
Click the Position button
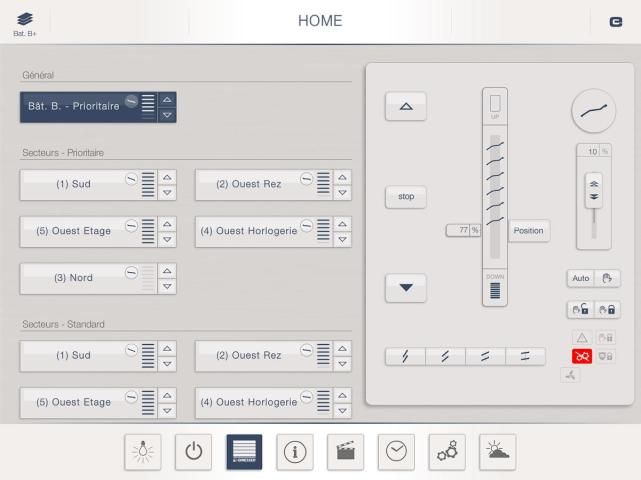tap(528, 231)
